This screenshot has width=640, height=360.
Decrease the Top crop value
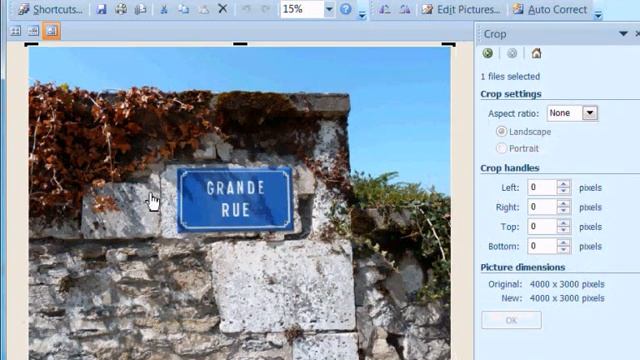[564, 230]
